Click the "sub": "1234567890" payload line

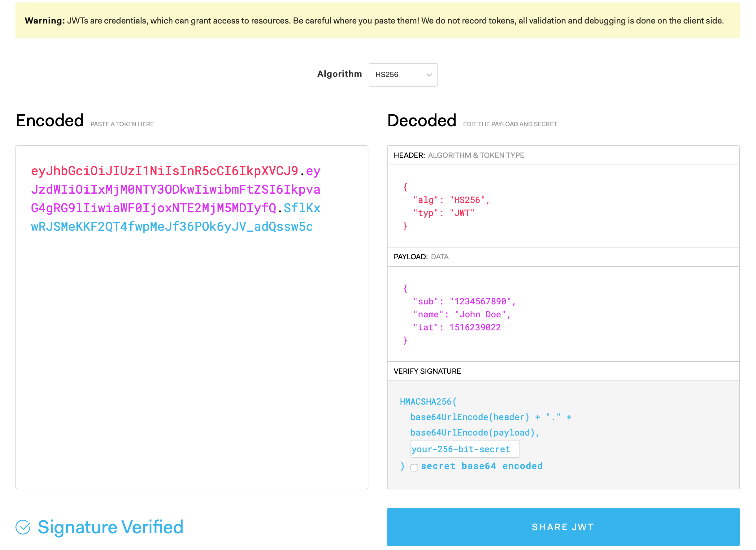coord(464,301)
